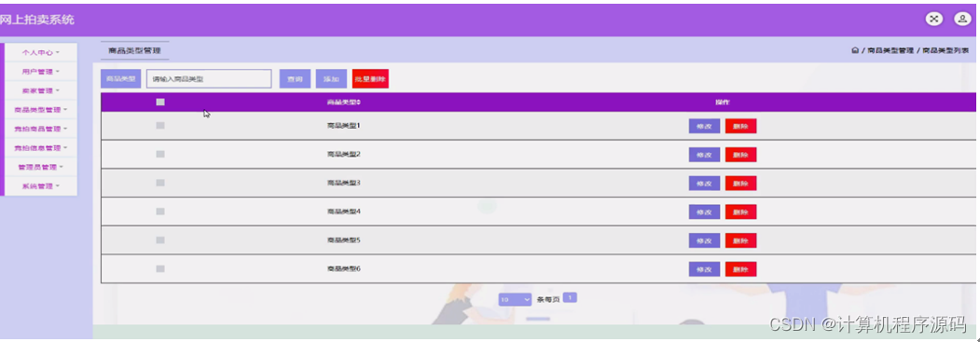This screenshot has height=342, width=980.
Task: Click 删除 for 商品类型4
Action: [740, 212]
